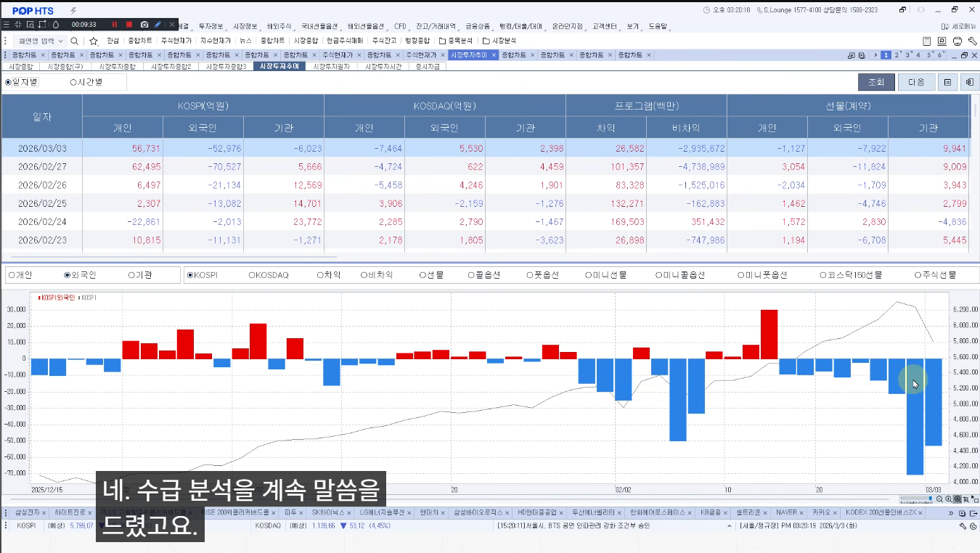Click the 셀트리온 ticker tab at bottom

747,512
